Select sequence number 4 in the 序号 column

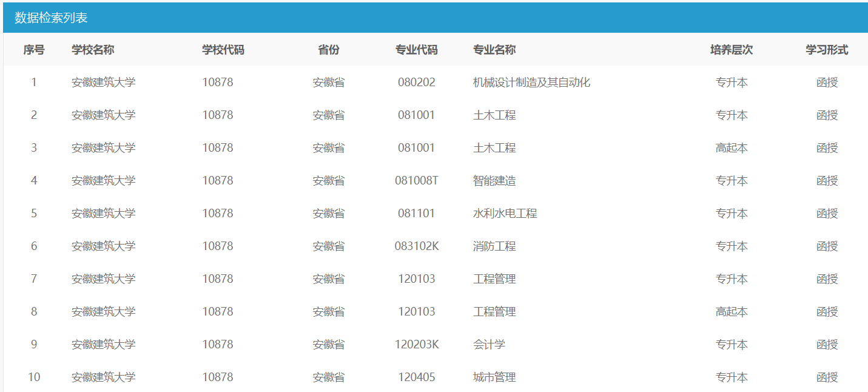(34, 180)
